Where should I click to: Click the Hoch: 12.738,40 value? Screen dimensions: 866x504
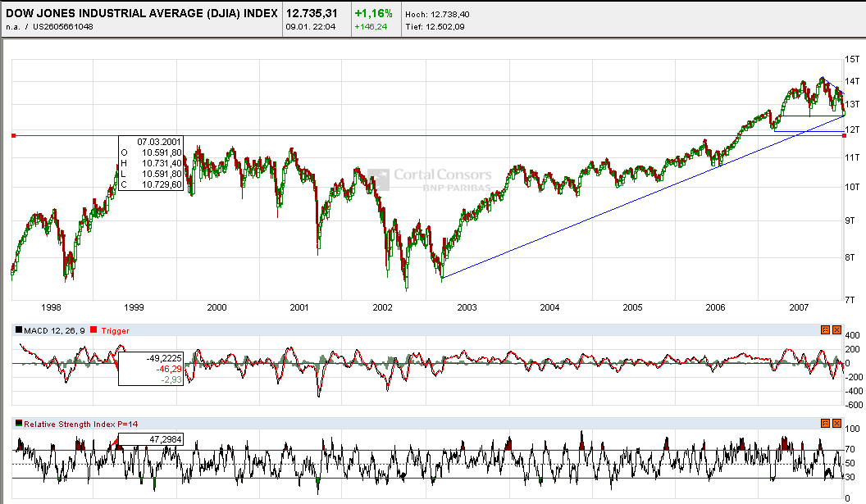click(437, 15)
